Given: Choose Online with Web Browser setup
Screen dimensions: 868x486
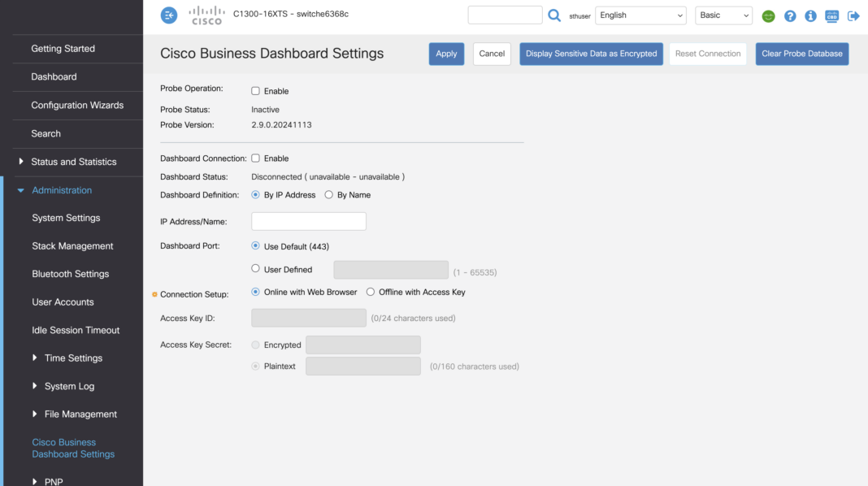Looking at the screenshot, I should point(255,292).
